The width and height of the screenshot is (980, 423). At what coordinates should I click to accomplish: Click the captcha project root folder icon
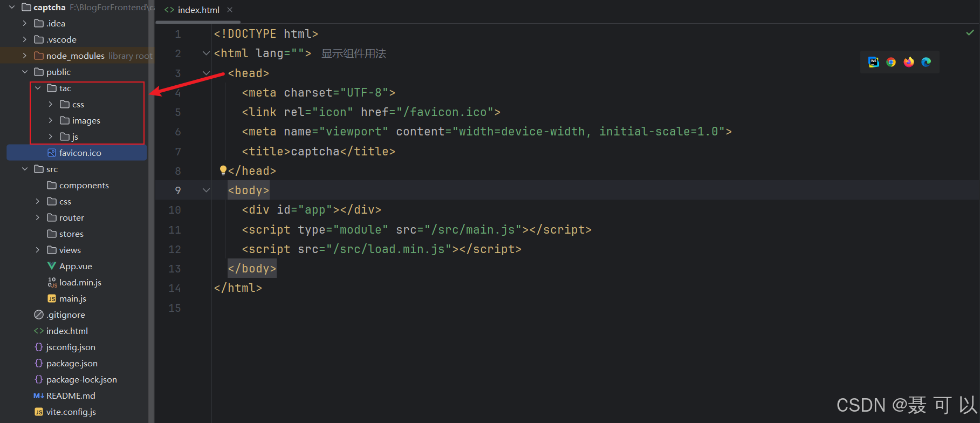(x=26, y=7)
